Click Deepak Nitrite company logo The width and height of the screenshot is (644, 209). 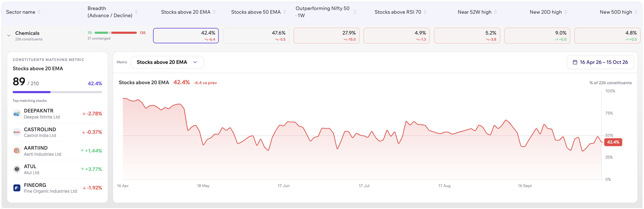[17, 114]
